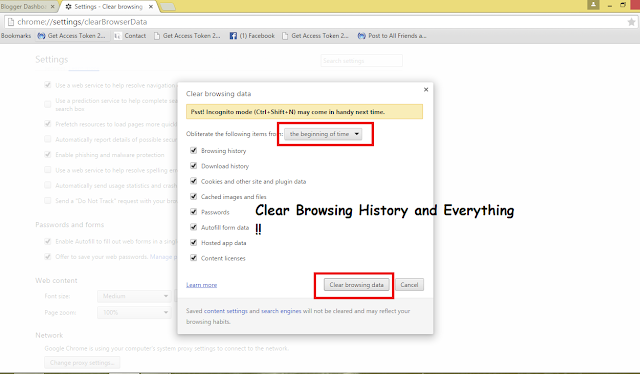Image resolution: width=640 pixels, height=374 pixels.
Task: Toggle Offer to save your web passwords
Action: [x=48, y=256]
